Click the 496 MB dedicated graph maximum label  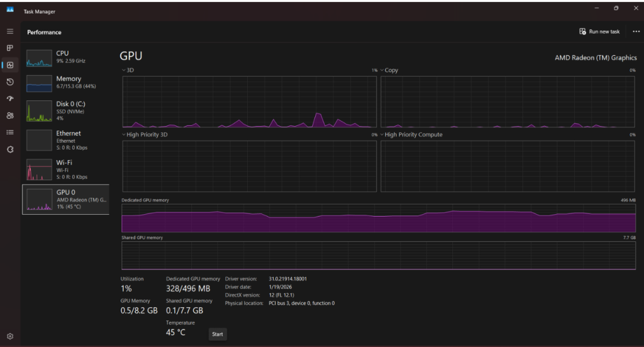coord(628,200)
